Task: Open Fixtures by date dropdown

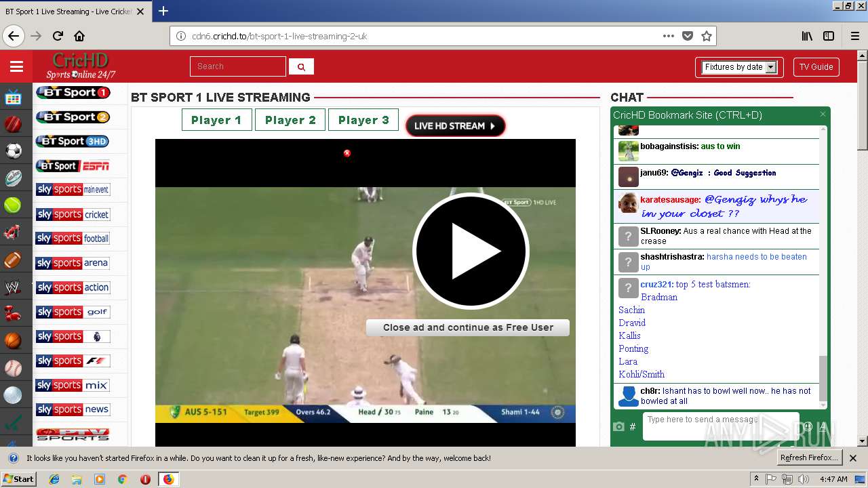Action: pos(739,67)
